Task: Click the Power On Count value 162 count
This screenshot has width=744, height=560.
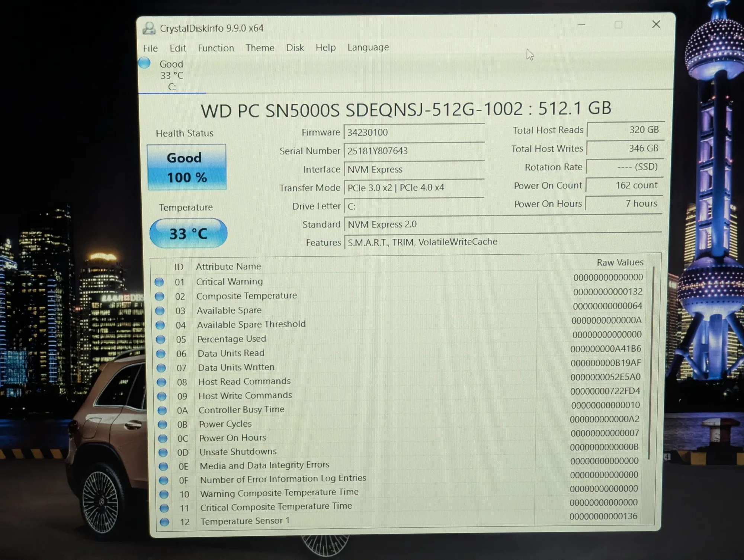Action: click(x=624, y=185)
